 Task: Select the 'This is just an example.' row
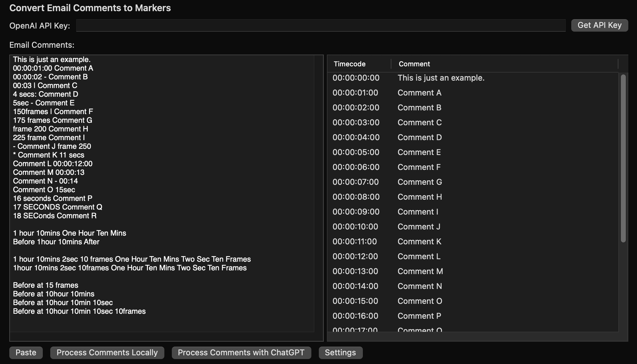click(441, 78)
